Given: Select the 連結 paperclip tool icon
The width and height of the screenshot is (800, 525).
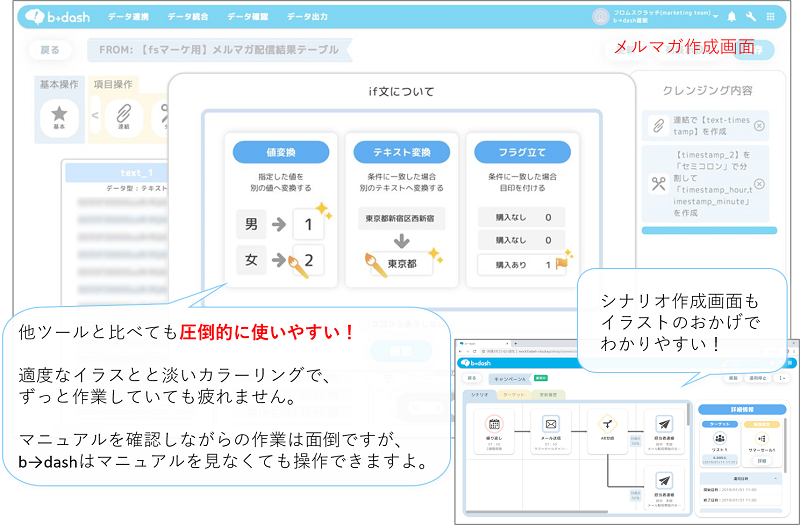Looking at the screenshot, I should coord(123,118).
